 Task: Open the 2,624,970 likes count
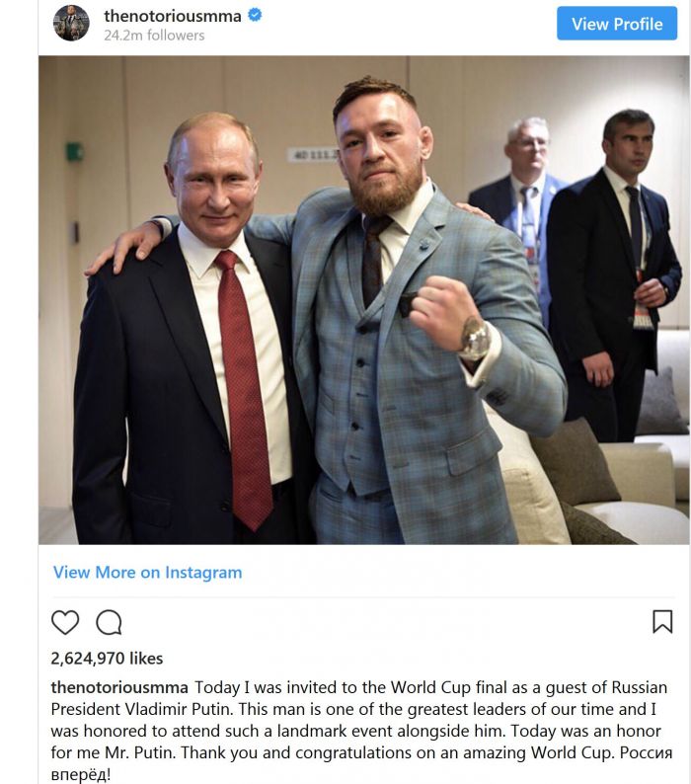click(107, 658)
